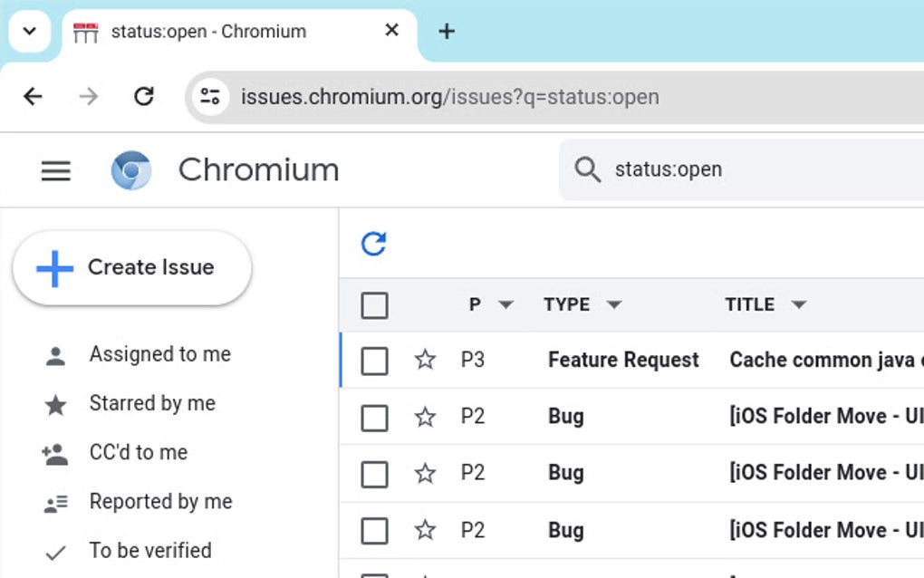Star the Feature Request issue
924x578 pixels.
pyautogui.click(x=425, y=361)
